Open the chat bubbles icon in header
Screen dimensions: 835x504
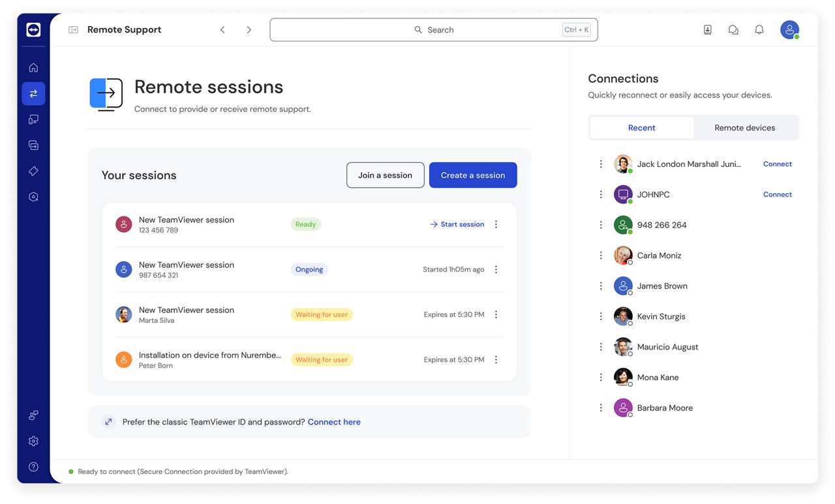[733, 30]
